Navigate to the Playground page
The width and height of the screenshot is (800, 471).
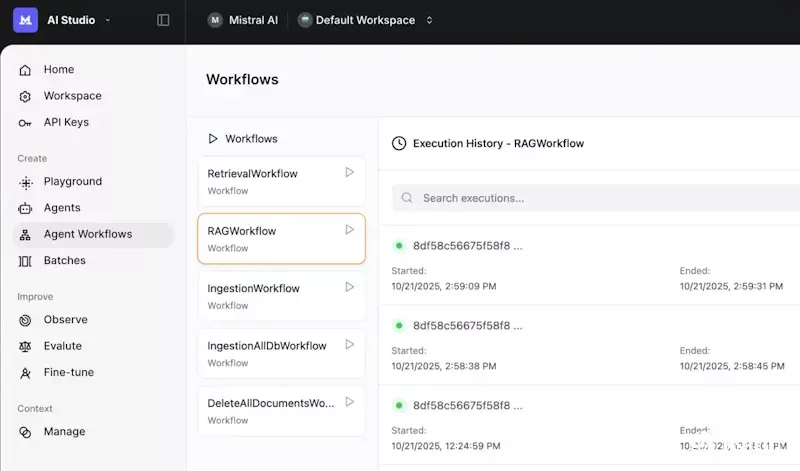tap(72, 182)
